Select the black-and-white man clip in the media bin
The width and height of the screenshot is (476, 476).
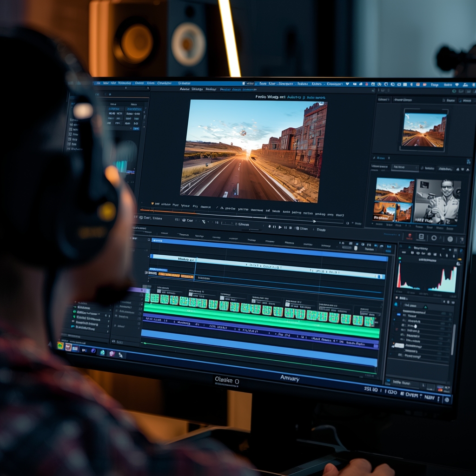(438, 202)
